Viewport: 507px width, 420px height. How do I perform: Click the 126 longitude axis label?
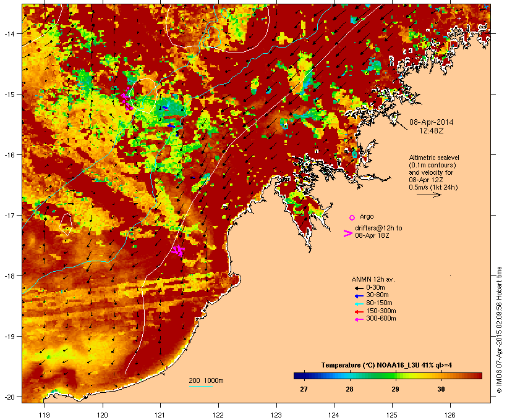click(450, 415)
